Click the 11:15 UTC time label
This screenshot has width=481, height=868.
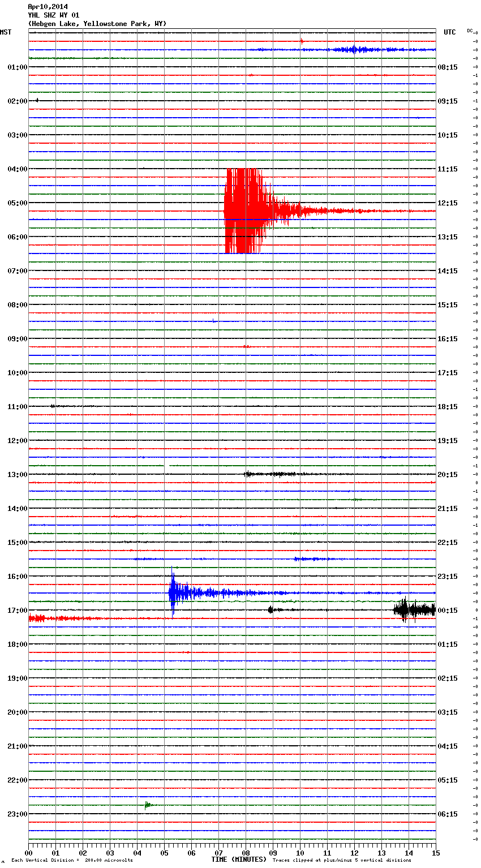pyautogui.click(x=448, y=169)
